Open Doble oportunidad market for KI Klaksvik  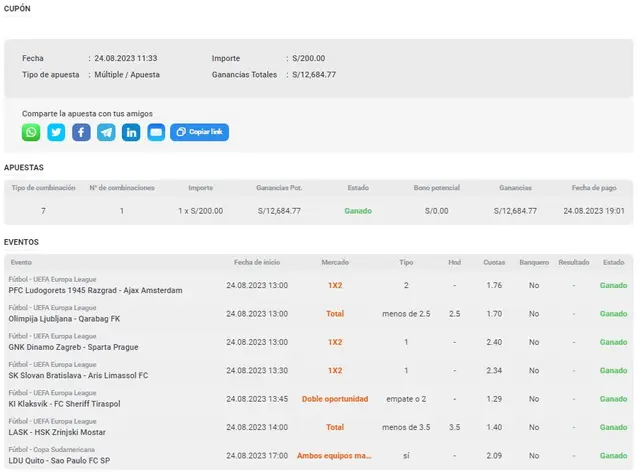(x=335, y=399)
